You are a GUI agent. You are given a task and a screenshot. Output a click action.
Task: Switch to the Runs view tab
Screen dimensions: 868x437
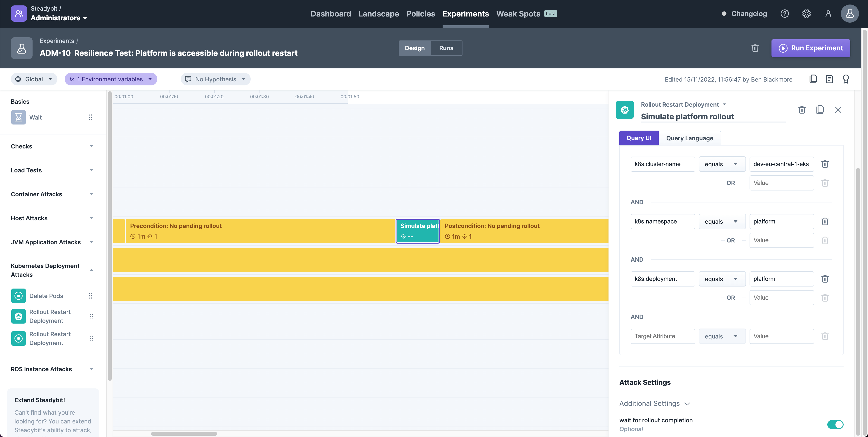(x=446, y=47)
